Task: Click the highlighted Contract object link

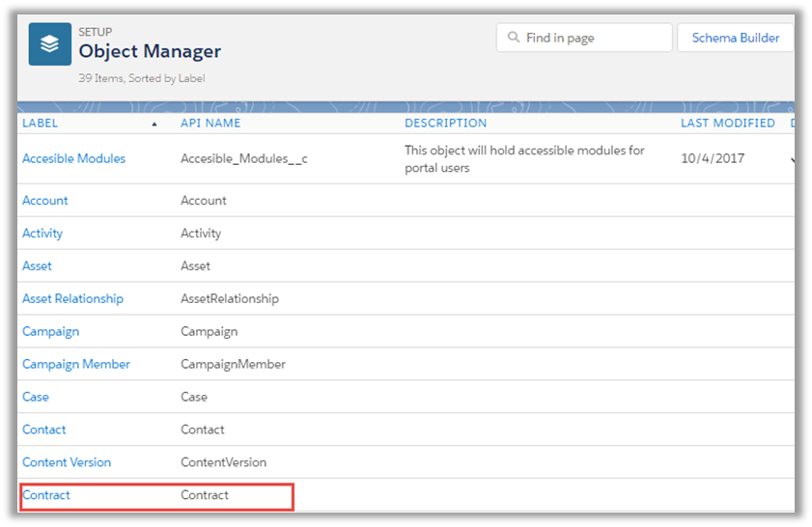Action: point(46,495)
